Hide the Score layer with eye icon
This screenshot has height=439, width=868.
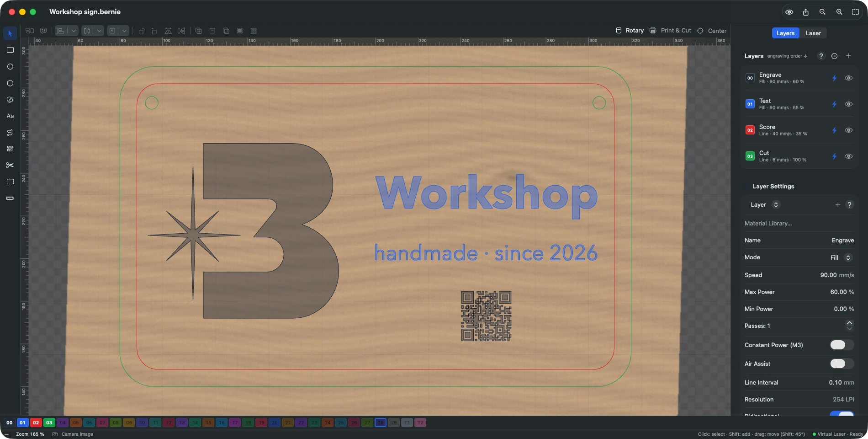point(848,130)
